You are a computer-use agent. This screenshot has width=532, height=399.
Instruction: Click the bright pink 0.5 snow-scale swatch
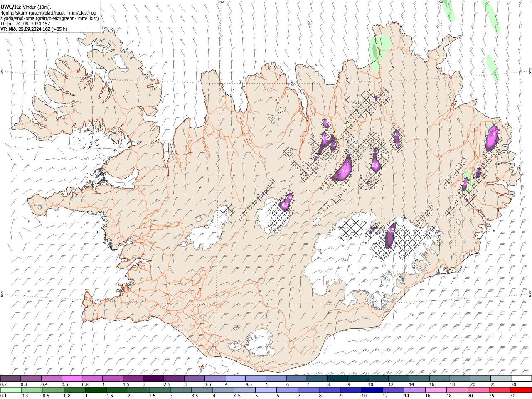(x=72, y=379)
